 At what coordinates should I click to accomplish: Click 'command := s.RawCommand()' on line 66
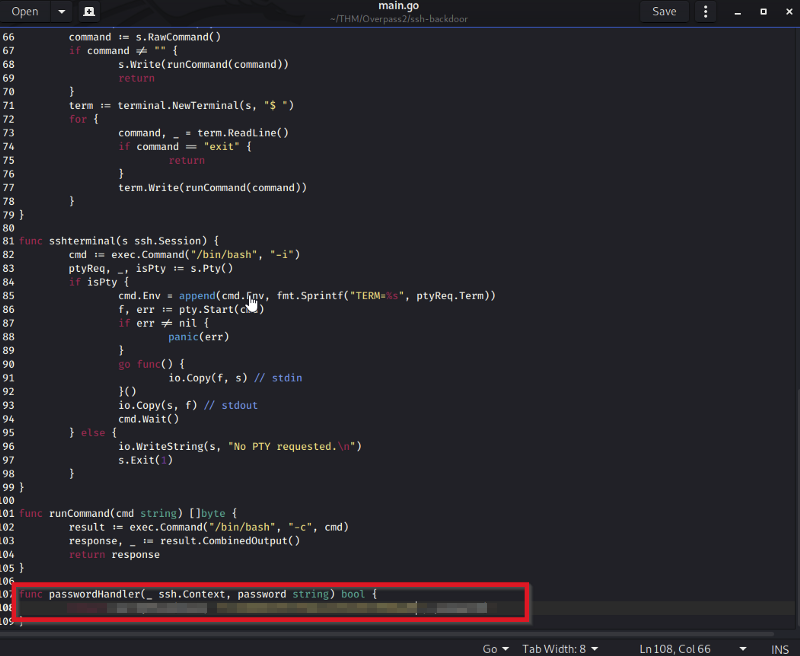coord(145,37)
